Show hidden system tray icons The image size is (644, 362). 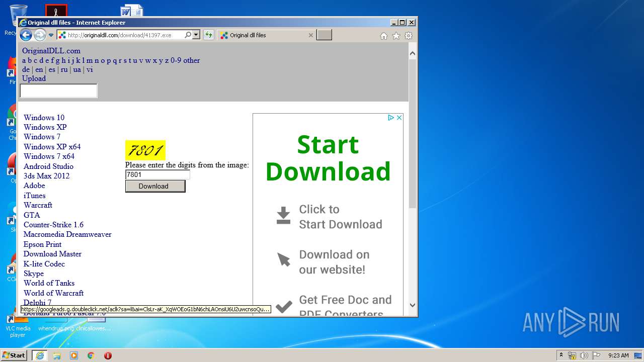pos(561,355)
